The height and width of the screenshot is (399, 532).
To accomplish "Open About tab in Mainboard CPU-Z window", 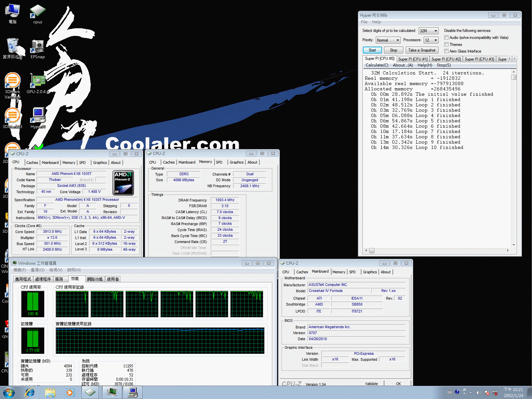I will click(x=386, y=272).
